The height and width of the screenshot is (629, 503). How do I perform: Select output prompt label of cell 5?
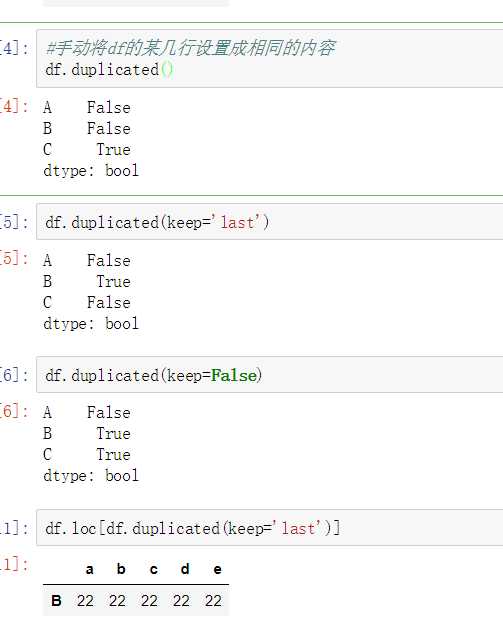tap(14, 259)
